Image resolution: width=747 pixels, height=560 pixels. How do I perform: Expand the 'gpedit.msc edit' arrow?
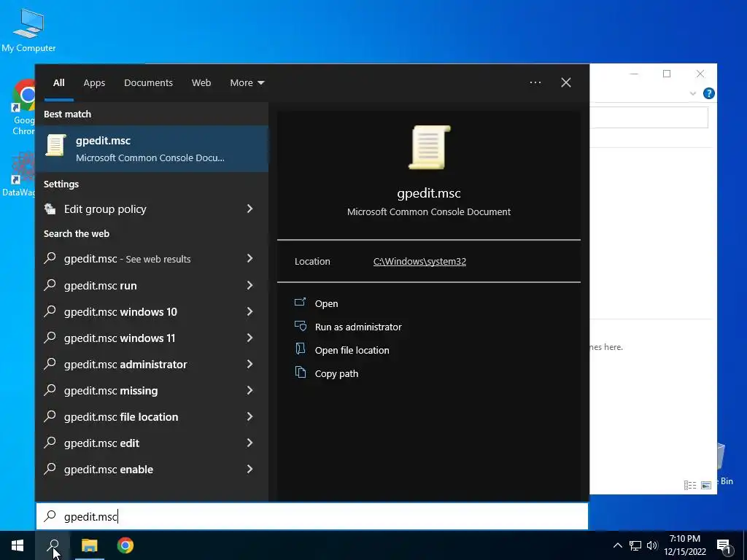[x=250, y=443]
